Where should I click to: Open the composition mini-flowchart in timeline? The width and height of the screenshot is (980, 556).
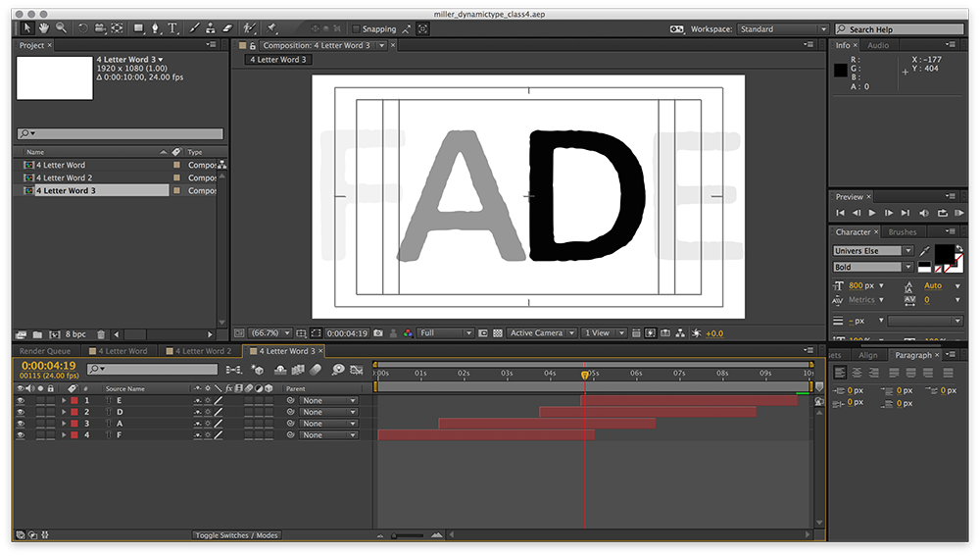(x=234, y=370)
